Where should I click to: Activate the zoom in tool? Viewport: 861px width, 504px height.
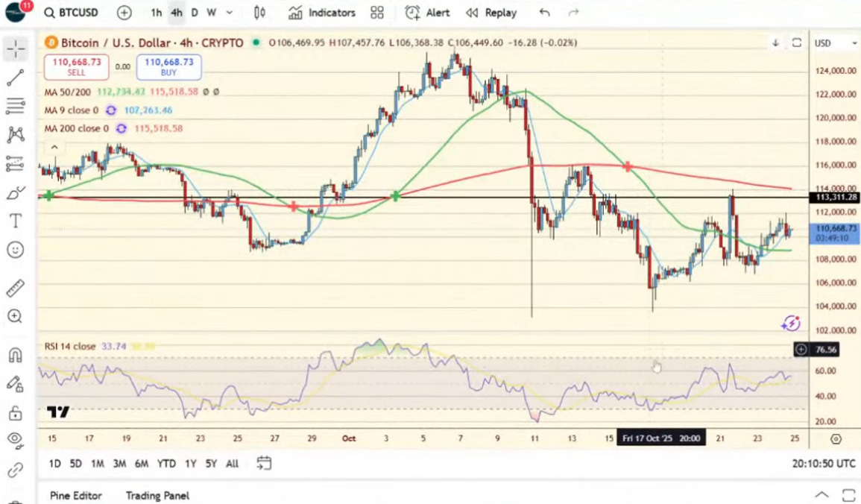[16, 316]
